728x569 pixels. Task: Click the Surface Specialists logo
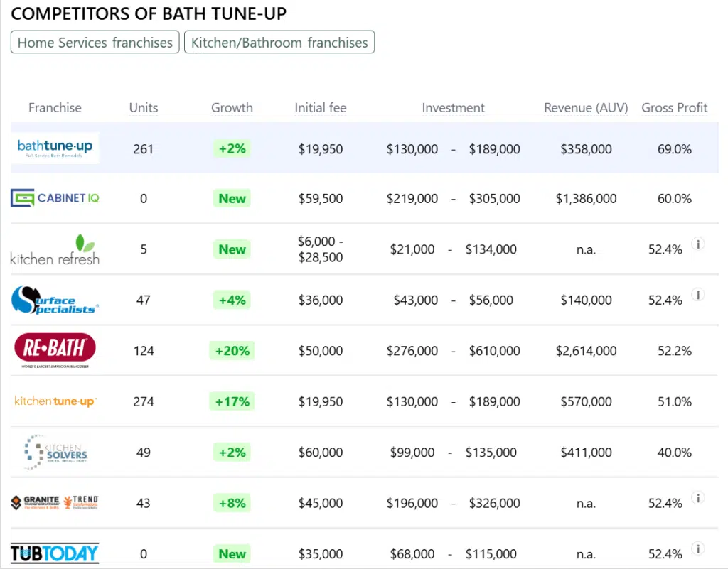[x=55, y=300]
